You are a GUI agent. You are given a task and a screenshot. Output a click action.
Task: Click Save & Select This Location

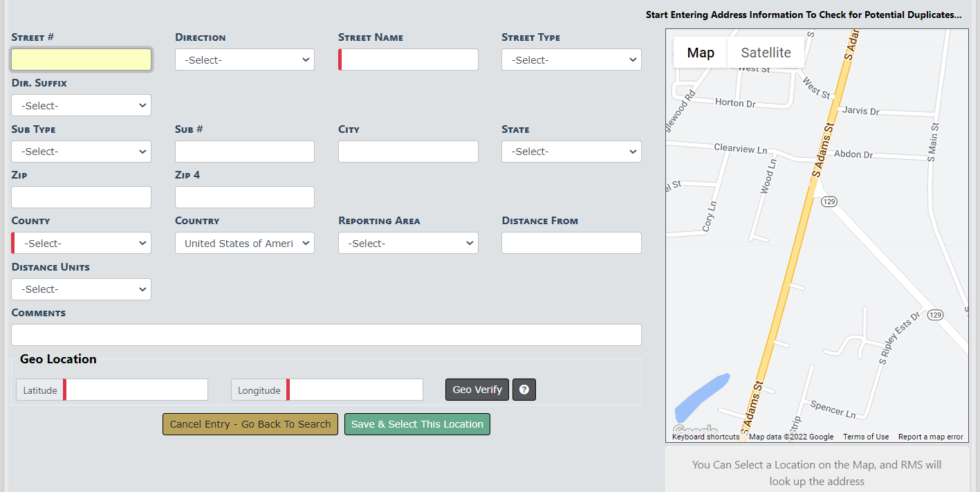click(x=417, y=424)
